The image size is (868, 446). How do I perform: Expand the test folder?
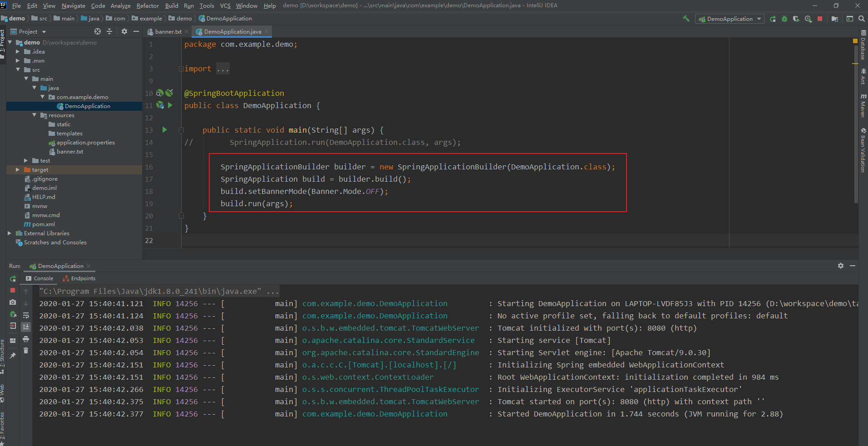pos(26,160)
